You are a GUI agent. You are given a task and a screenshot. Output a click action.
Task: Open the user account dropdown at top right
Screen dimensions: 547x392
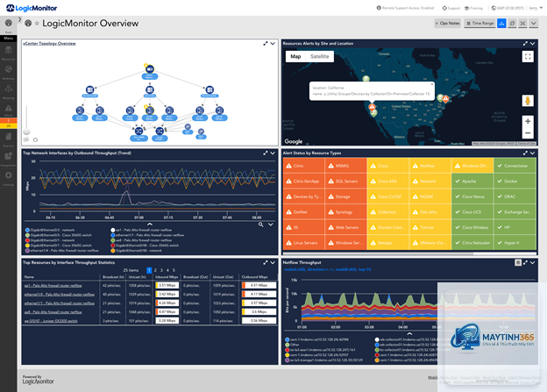[536, 8]
